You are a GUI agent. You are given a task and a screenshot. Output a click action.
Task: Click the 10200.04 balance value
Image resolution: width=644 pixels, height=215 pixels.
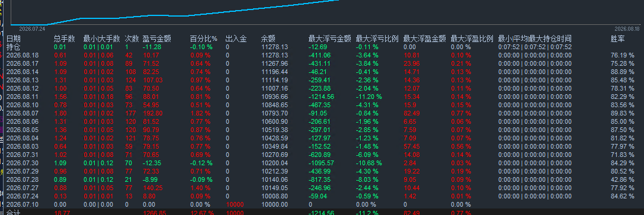tap(275, 163)
